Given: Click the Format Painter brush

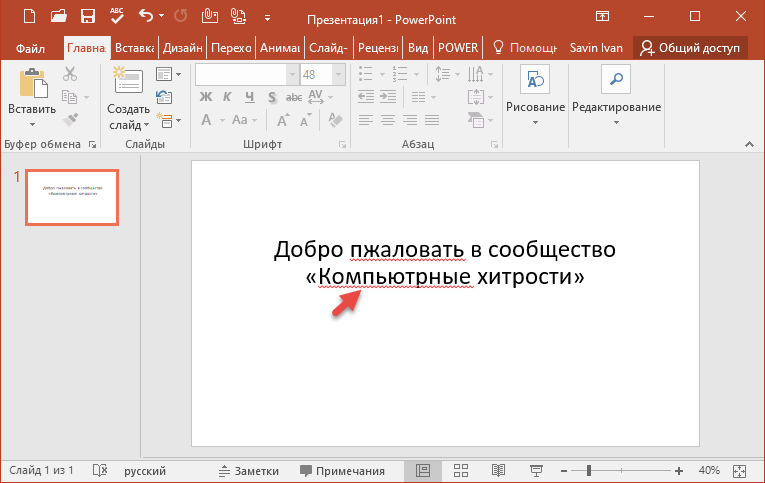Looking at the screenshot, I should (x=70, y=119).
